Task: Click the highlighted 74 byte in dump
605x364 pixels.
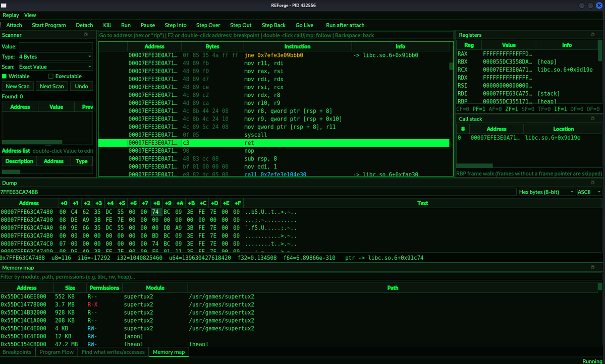Action: 156,212
